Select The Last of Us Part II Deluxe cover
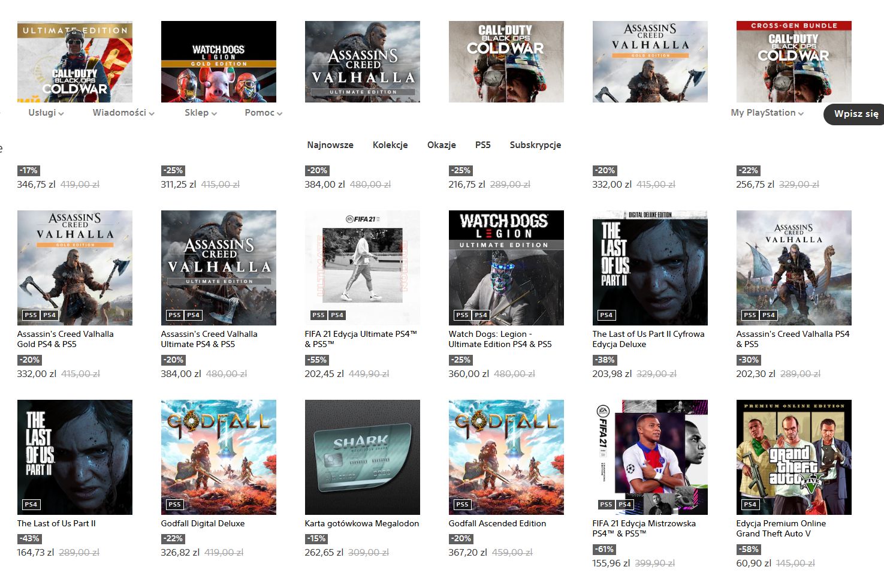 coord(650,267)
